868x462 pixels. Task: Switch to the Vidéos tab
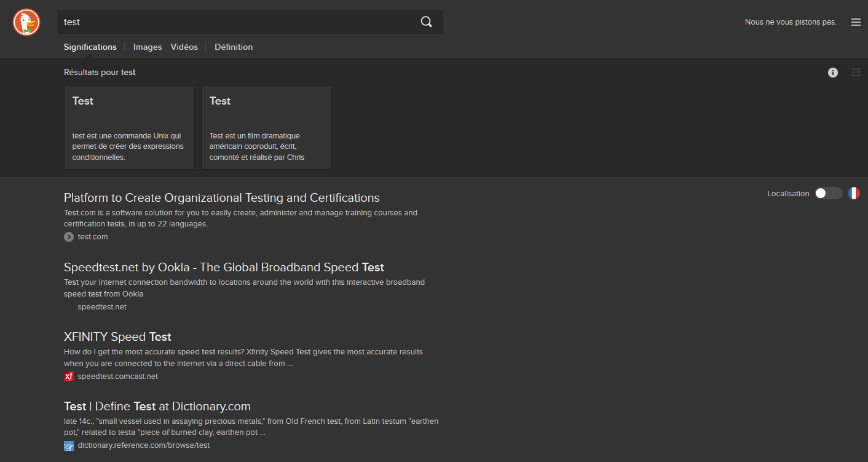pos(184,47)
